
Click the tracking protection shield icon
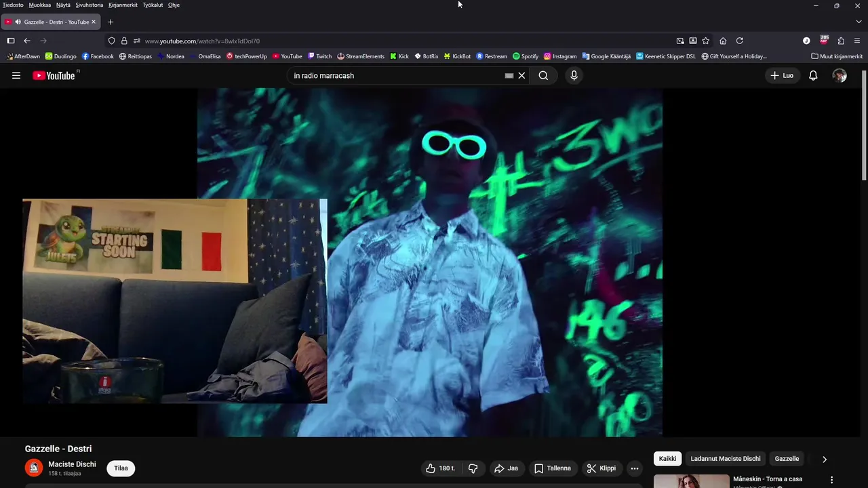(112, 41)
